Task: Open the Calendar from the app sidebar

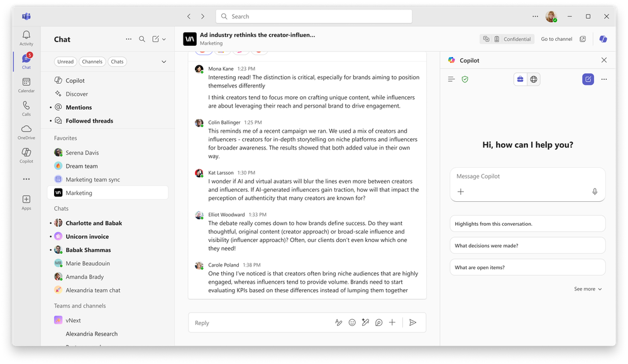Action: point(26,84)
